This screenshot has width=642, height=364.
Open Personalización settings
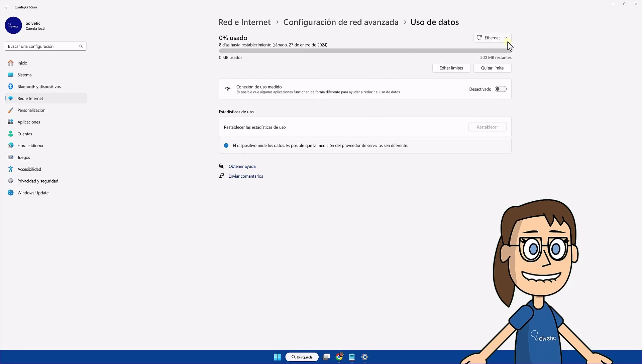coord(45,110)
